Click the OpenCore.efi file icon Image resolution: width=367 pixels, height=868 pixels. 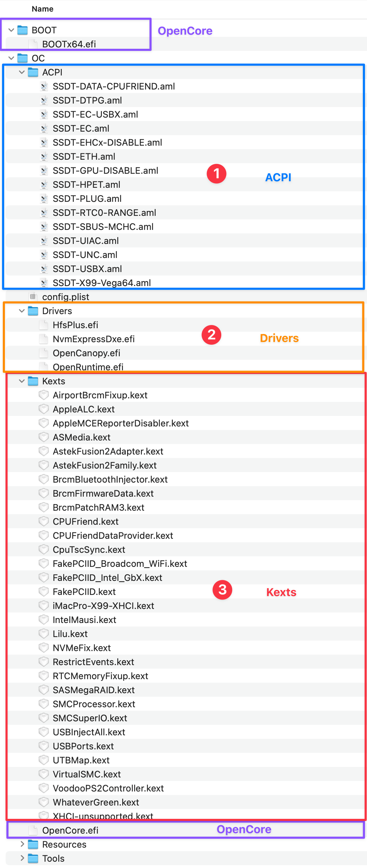[x=33, y=830]
